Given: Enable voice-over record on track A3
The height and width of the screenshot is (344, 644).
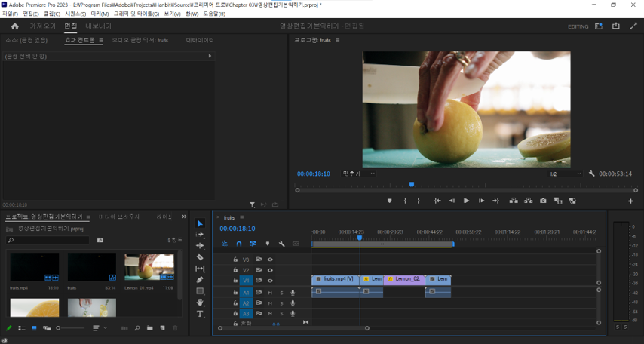Looking at the screenshot, I should 293,314.
